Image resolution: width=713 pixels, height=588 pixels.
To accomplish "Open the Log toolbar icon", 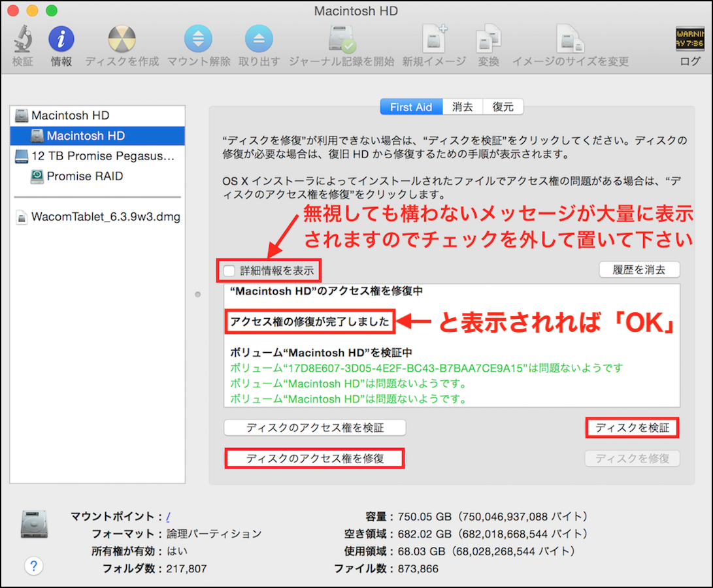I will click(x=690, y=39).
